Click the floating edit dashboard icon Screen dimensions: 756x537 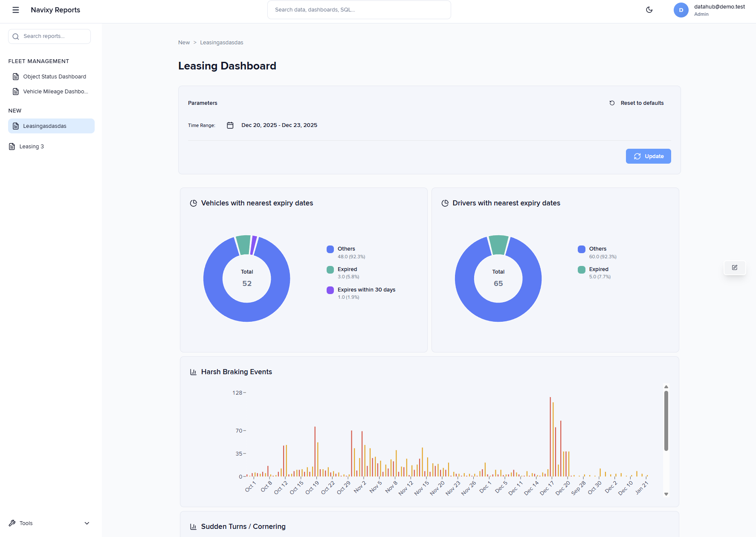[734, 268]
